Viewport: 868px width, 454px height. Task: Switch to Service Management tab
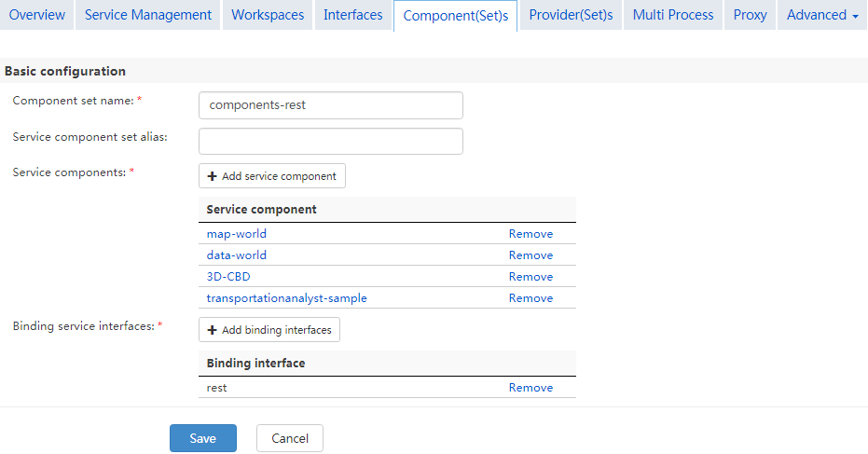pos(148,15)
